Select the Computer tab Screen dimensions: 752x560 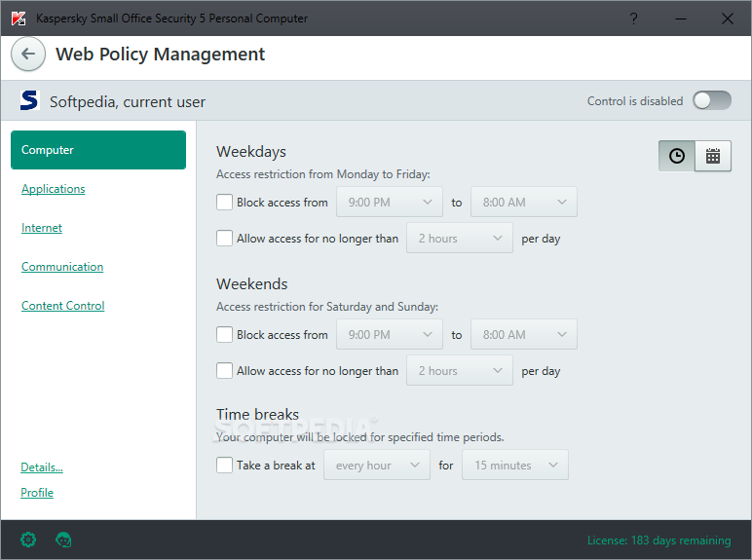[x=98, y=150]
